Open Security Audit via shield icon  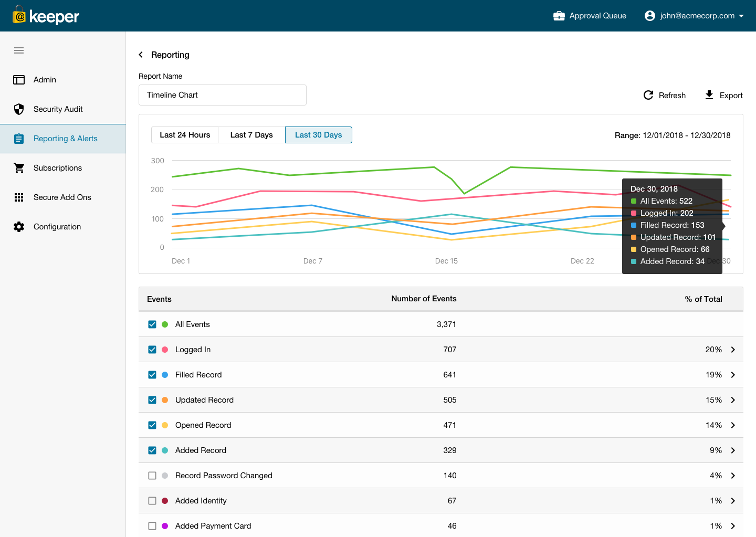point(19,109)
